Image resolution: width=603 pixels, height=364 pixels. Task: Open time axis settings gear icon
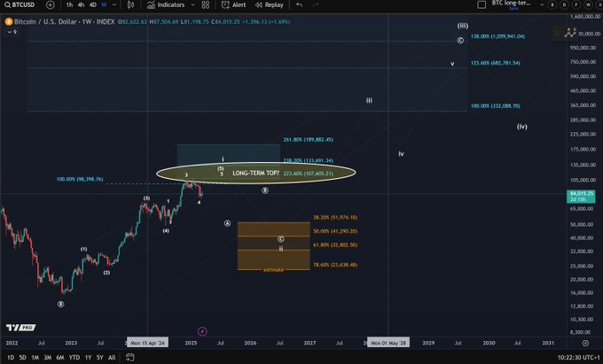click(585, 343)
